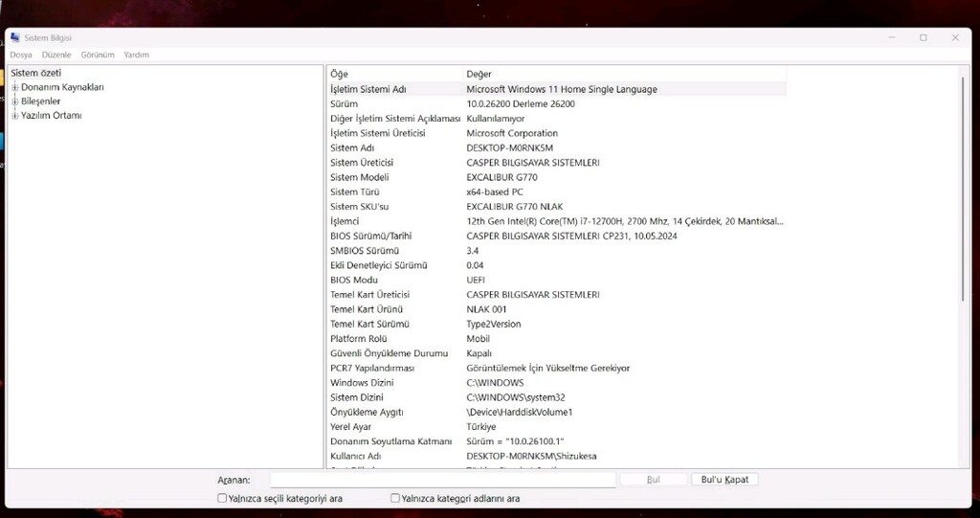Select the NLAK 001 value
Viewport: 980px width, 518px height.
click(487, 309)
